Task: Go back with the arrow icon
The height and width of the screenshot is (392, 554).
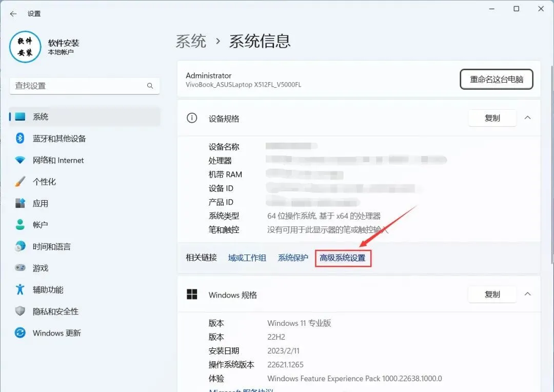Action: 13,14
